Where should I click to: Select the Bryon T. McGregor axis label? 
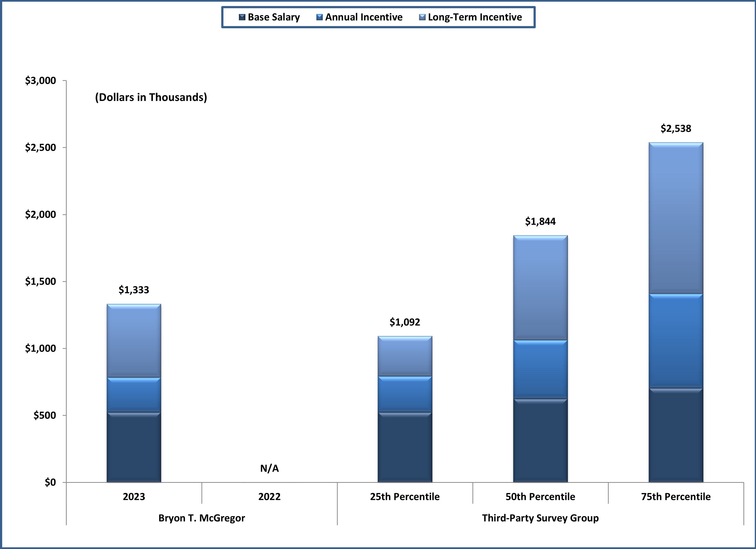click(202, 518)
